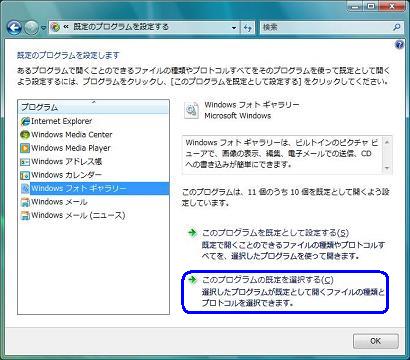Open help via the blue question icon
Screen dimensions: 410x360
pyautogui.click(x=399, y=45)
